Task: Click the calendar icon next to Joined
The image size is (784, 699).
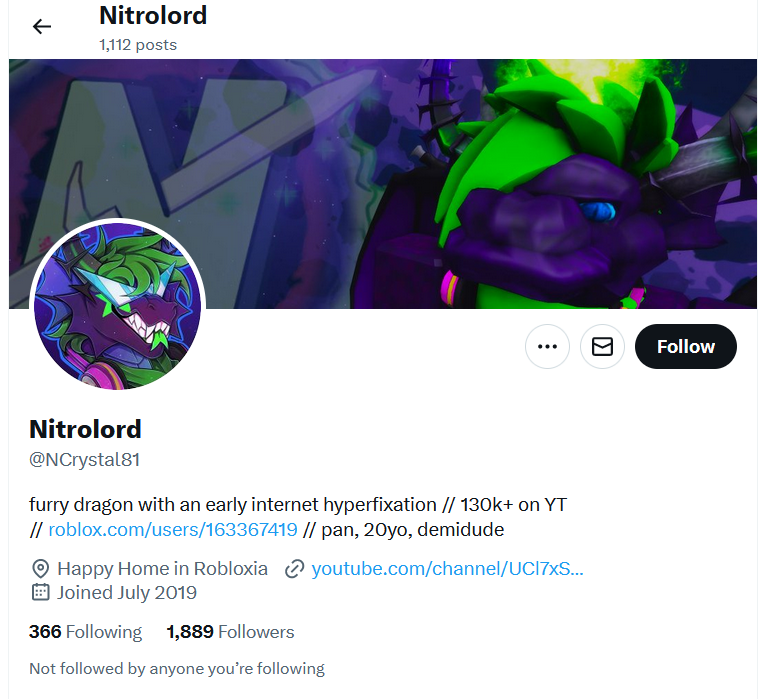Action: pyautogui.click(x=40, y=592)
